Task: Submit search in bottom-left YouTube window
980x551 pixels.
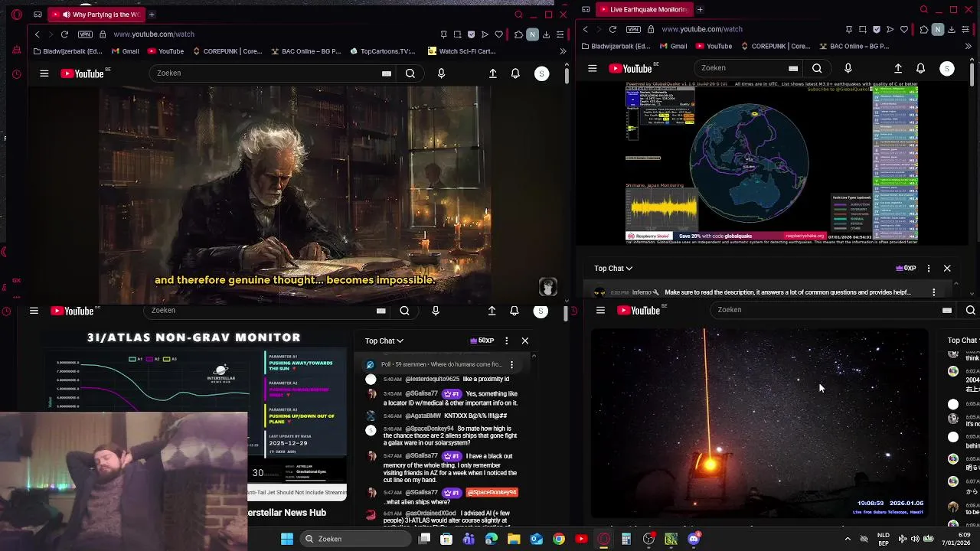Action: (404, 311)
